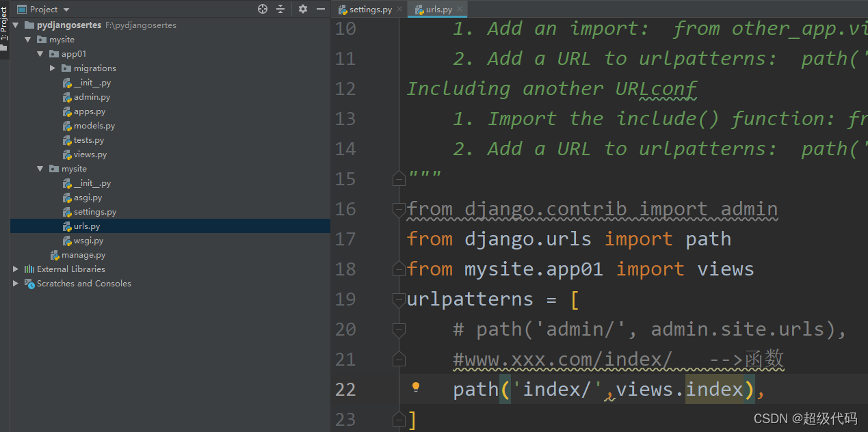Select wsgi.py file
The width and height of the screenshot is (868, 432).
[89, 241]
